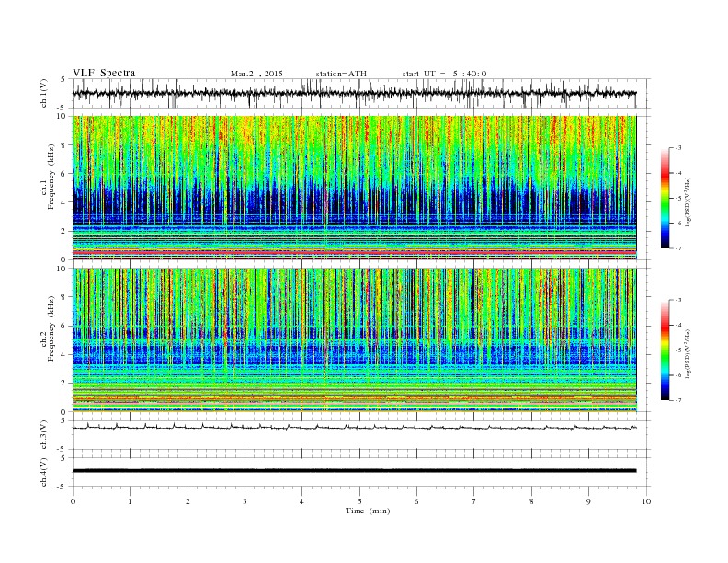This screenshot has width=728, height=563.
Task: Click the "0" tick on the time axis
Action: (73, 501)
